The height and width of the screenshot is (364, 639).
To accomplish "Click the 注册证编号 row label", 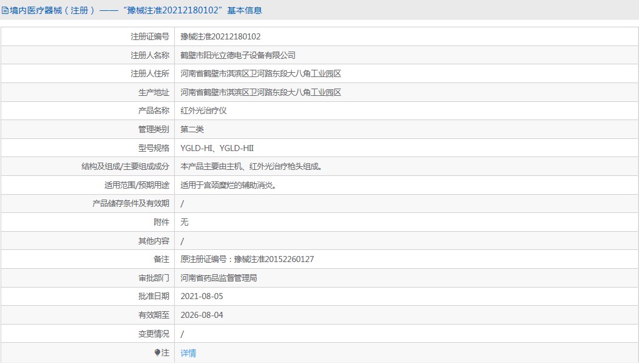I will (149, 36).
